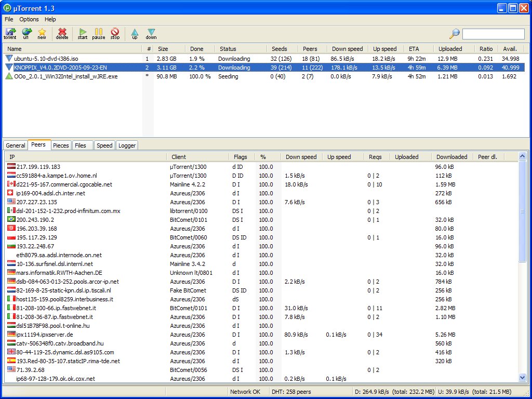Sort torrents by Seeds column header
The image size is (532, 399).
coord(282,49)
